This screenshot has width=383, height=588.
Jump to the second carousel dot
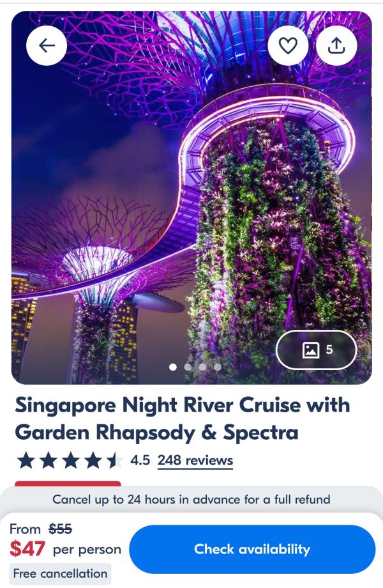tap(188, 367)
